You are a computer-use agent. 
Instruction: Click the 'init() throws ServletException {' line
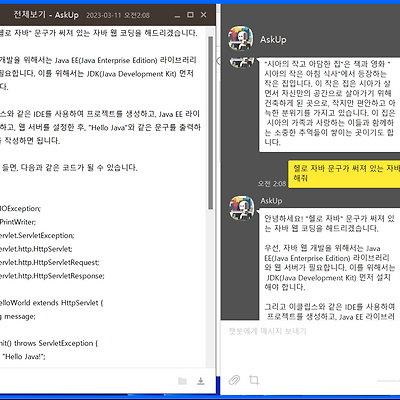[x=49, y=343]
